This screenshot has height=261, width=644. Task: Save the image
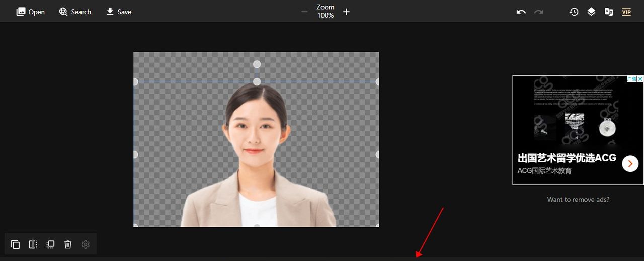point(119,12)
